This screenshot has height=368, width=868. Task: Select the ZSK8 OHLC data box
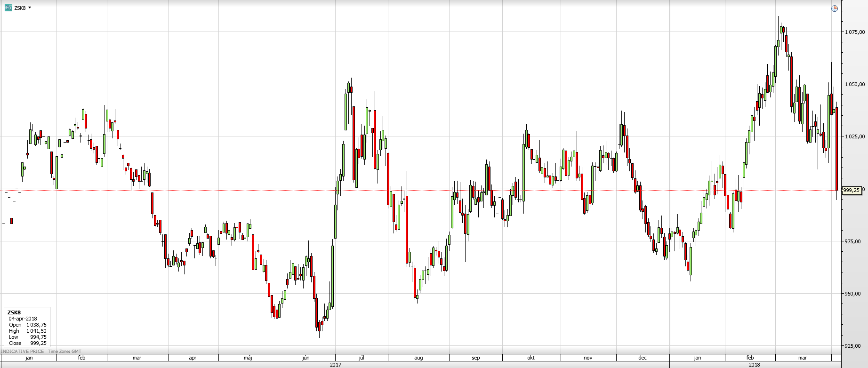[27, 328]
